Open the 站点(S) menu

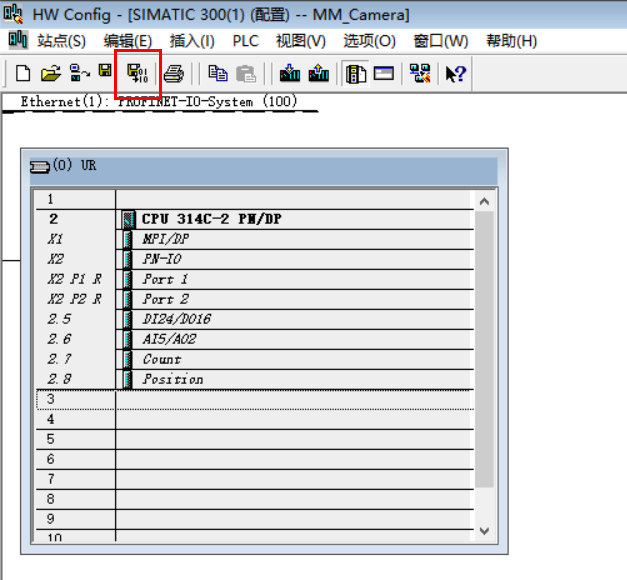click(x=62, y=41)
